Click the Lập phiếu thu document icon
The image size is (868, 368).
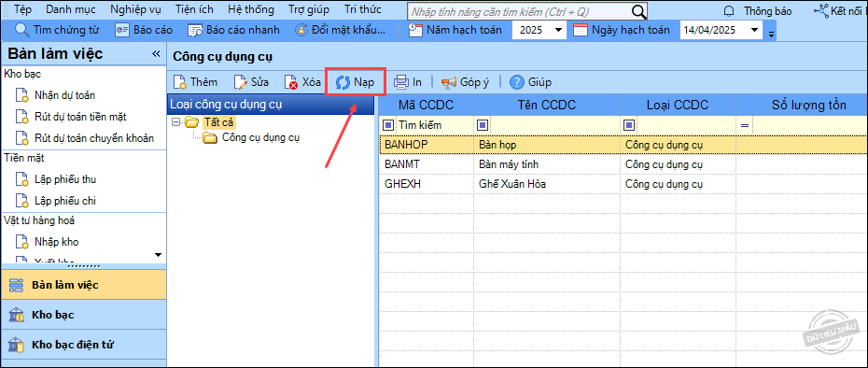[21, 180]
